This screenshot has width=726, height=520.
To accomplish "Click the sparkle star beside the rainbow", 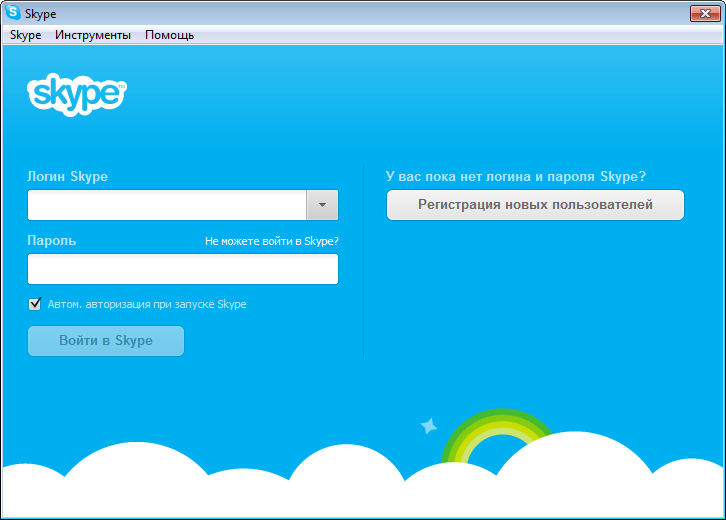I will [429, 426].
